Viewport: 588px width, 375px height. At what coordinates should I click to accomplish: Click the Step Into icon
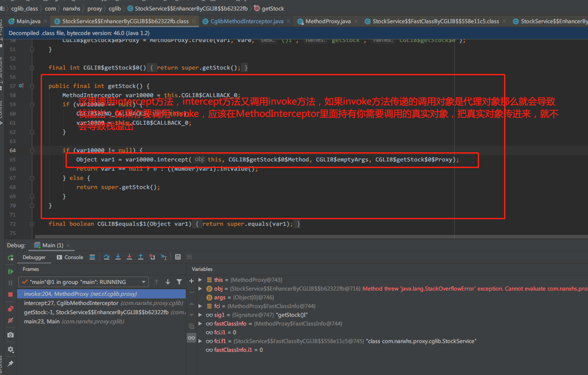[118, 257]
